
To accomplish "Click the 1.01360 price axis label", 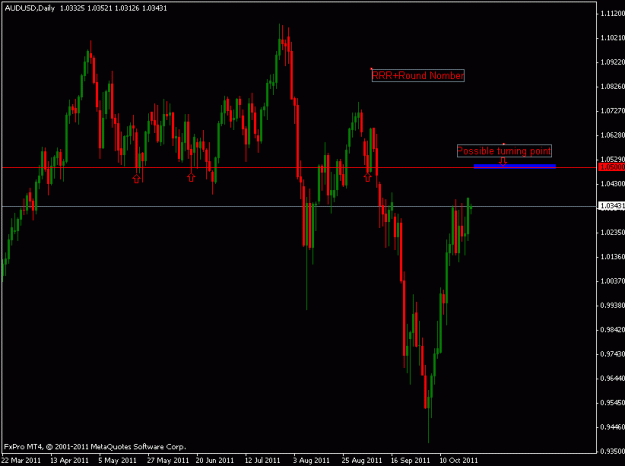I will click(612, 257).
